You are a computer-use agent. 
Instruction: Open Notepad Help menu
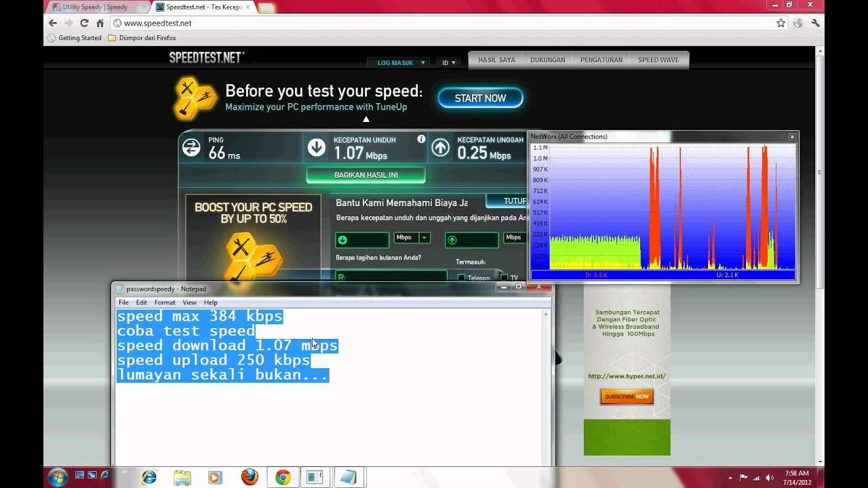211,302
